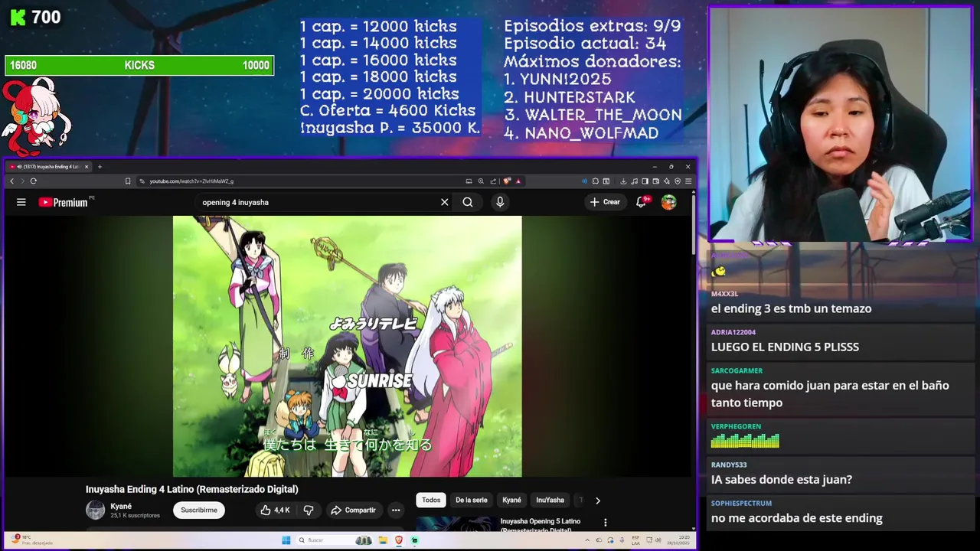Open YouTube notifications bell
Viewport: 980px width, 551px height.
tap(642, 202)
